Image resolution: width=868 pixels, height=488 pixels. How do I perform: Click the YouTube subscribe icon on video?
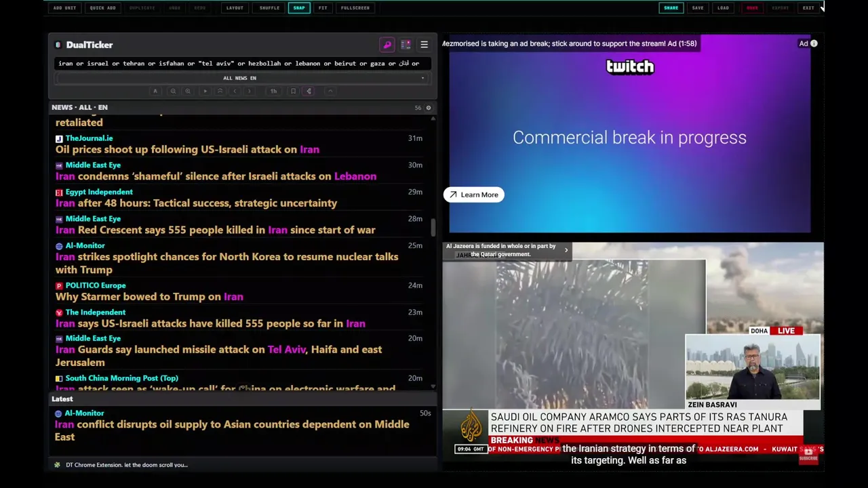click(808, 455)
